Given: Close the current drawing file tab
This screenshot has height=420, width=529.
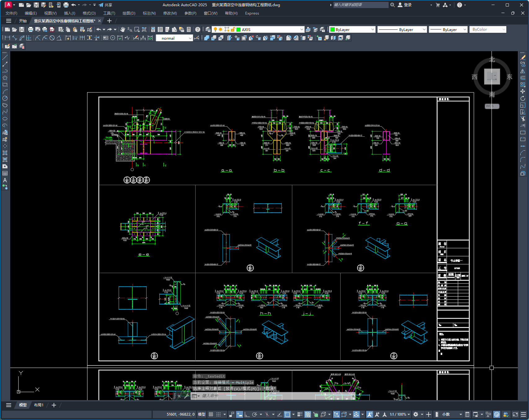Looking at the screenshot, I should tap(99, 21).
